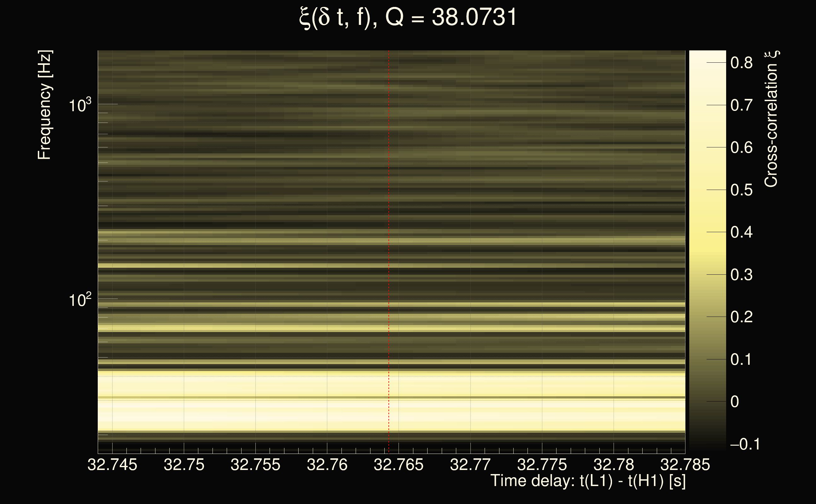Image resolution: width=816 pixels, height=504 pixels.
Task: Click the 32.755 x-axis tick label
Action: coord(255,465)
